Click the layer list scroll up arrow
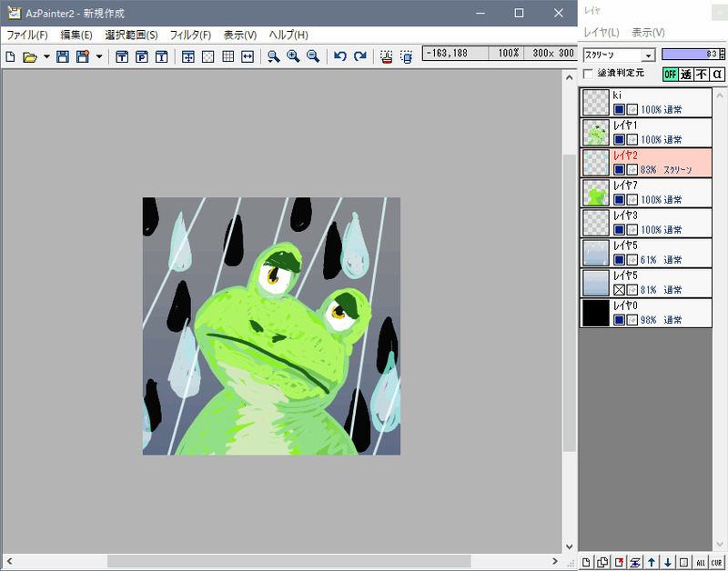 (720, 95)
